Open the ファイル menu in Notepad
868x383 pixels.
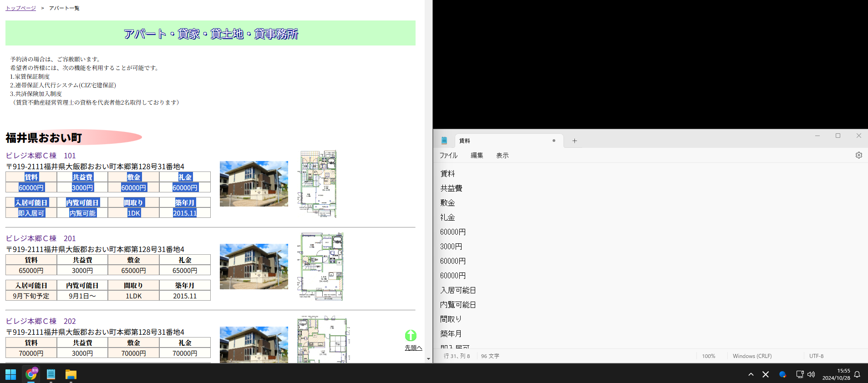[x=448, y=156]
